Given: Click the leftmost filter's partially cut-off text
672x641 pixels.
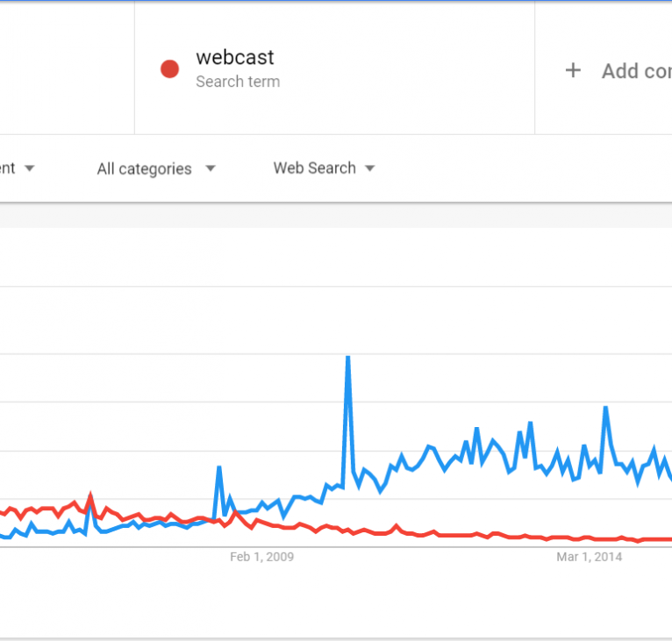Looking at the screenshot, I should coord(7,168).
